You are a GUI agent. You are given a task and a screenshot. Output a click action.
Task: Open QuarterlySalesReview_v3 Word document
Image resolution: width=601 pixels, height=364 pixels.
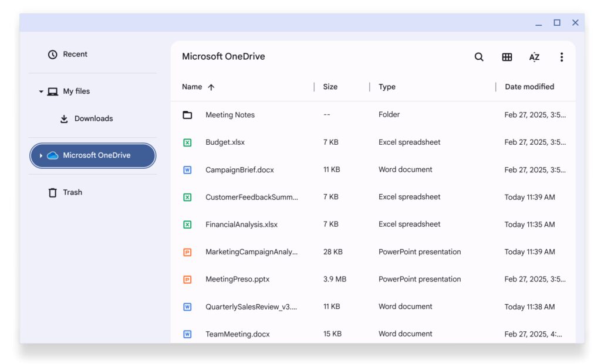coord(248,307)
